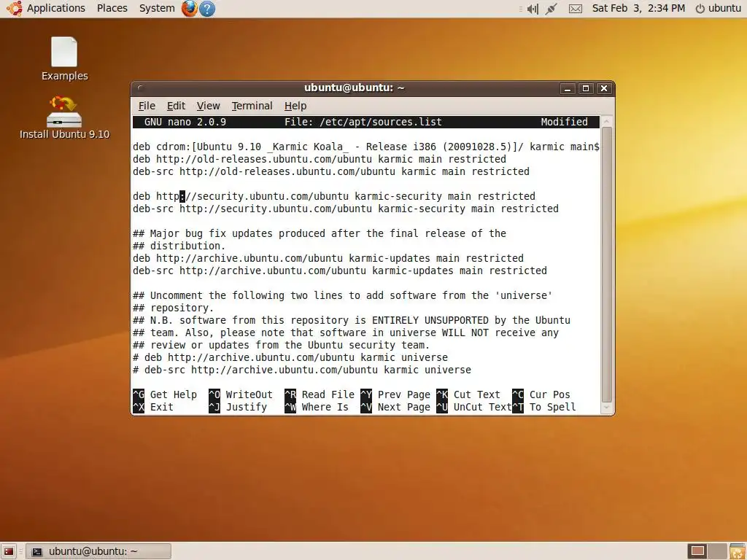
Task: Click the '^U UnCut Text' shortcut
Action: point(474,407)
